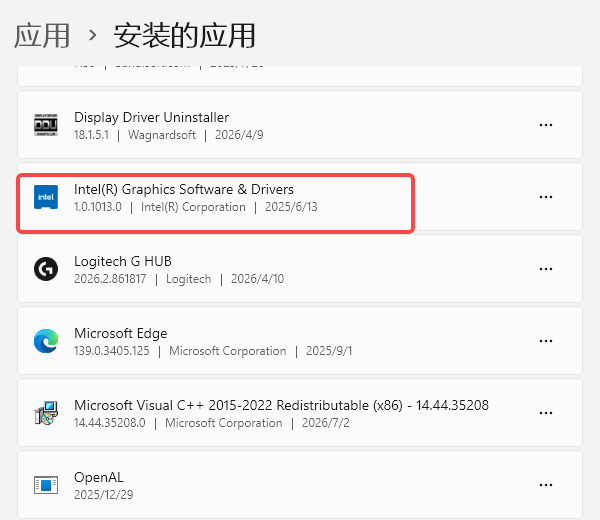This screenshot has height=520, width=600.
Task: Select the OpenAL title
Action: coord(99,477)
